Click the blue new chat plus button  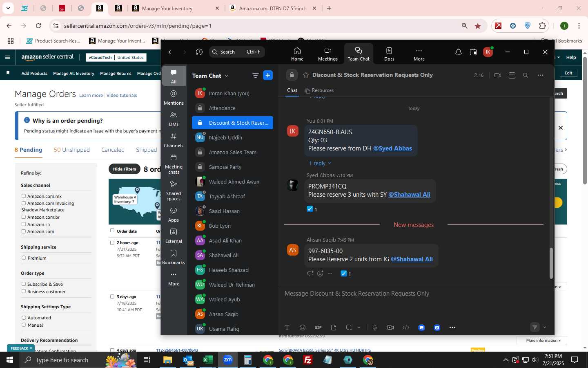point(268,75)
